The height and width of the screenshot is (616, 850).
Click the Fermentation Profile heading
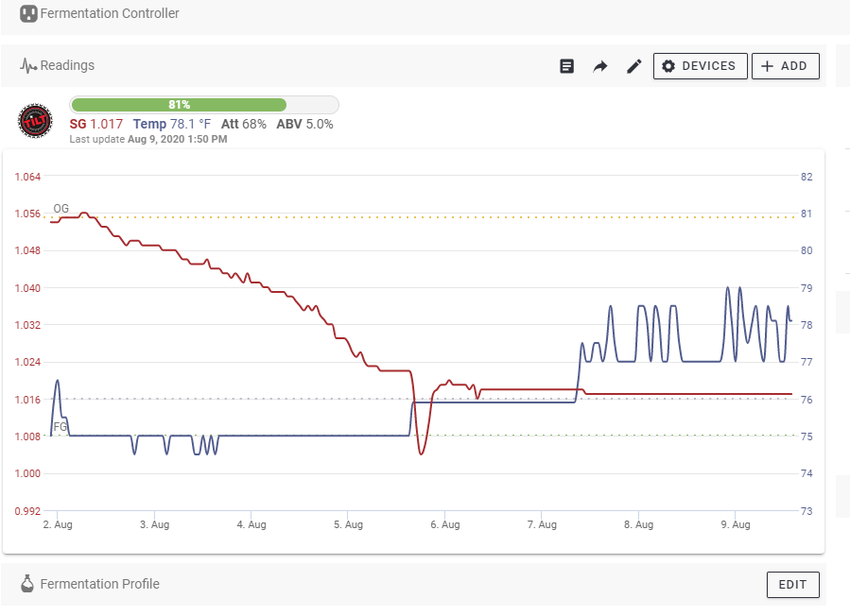coord(99,584)
